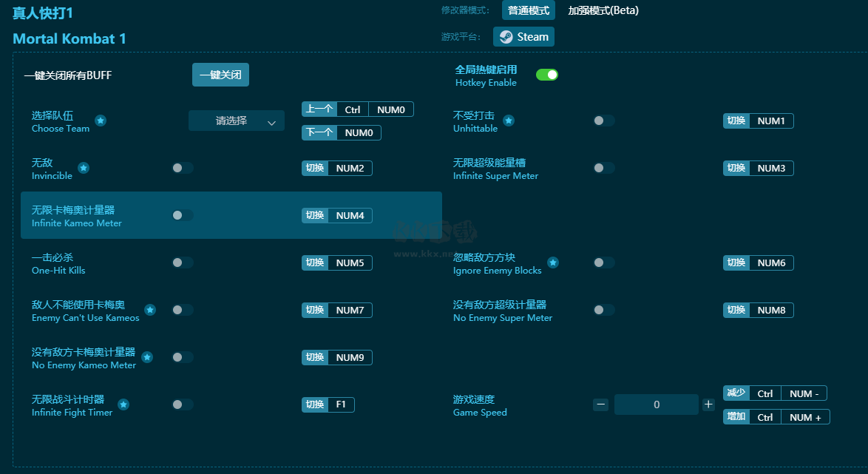The width and height of the screenshot is (868, 474).
Task: Enable Infinite Super Meter switch
Action: 603,168
